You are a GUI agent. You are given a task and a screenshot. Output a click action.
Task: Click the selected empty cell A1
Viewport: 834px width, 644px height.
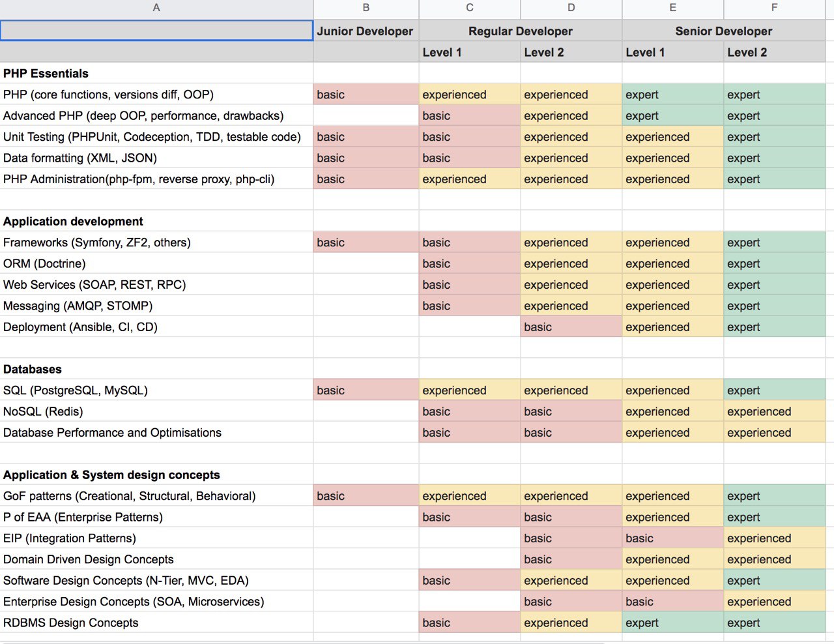pos(156,31)
